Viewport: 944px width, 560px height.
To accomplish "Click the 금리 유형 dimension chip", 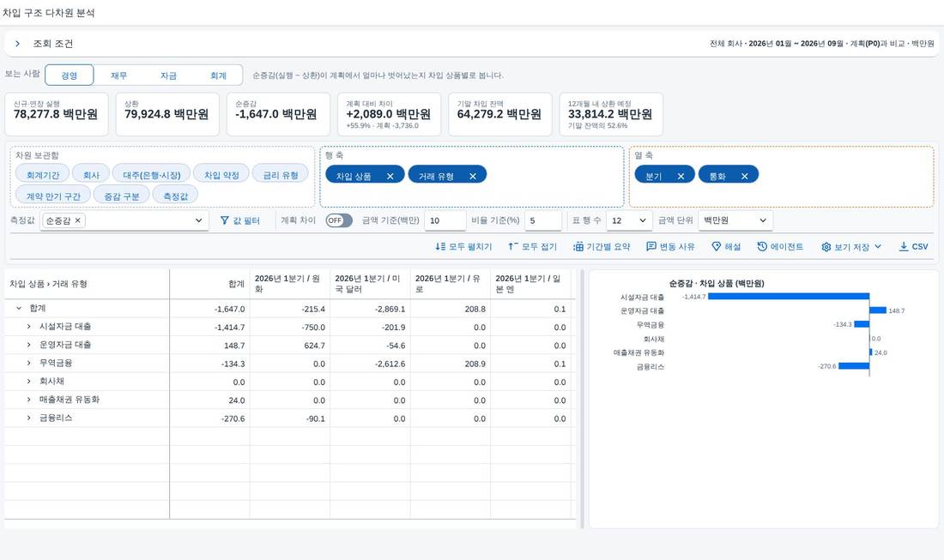I will pyautogui.click(x=281, y=175).
